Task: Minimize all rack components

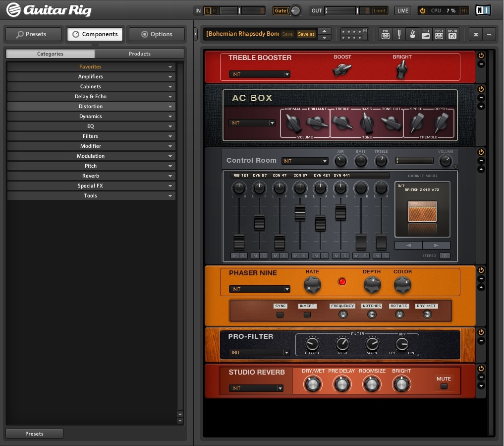Action: (489, 34)
